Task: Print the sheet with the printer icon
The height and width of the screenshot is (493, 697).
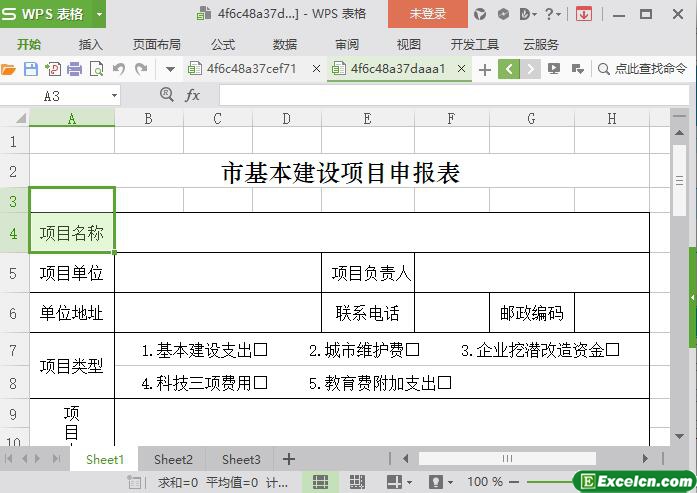Action: click(x=75, y=69)
